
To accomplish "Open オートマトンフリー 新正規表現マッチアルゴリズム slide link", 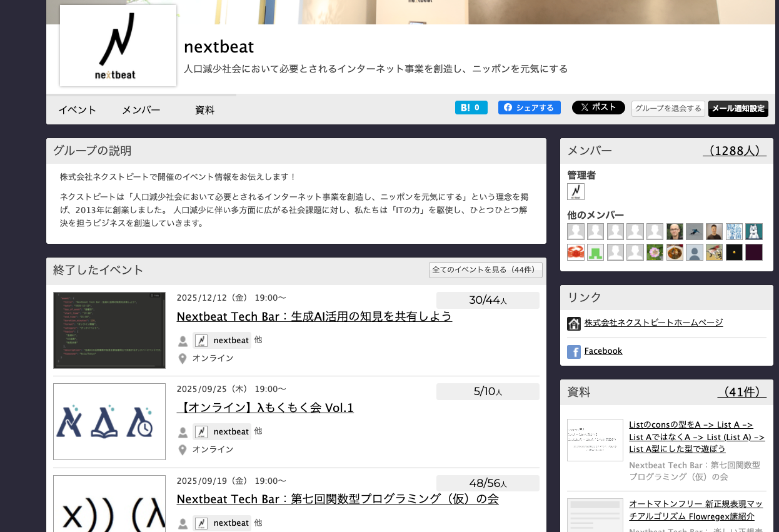I will coord(696,510).
